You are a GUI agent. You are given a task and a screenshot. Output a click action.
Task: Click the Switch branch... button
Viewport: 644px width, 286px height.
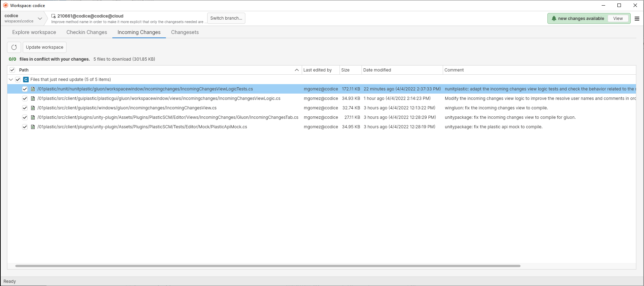tap(226, 18)
